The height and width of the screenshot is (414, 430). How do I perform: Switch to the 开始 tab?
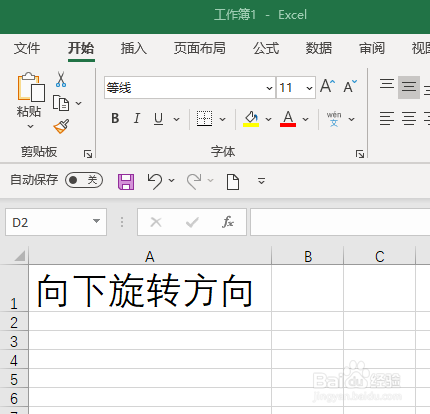tap(81, 48)
